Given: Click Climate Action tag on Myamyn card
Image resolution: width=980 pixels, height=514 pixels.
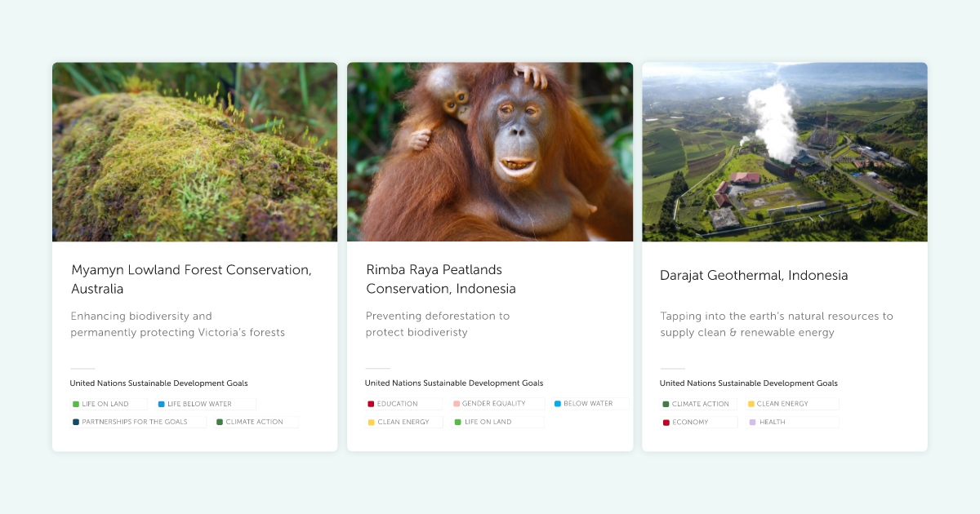Looking at the screenshot, I should pos(254,422).
